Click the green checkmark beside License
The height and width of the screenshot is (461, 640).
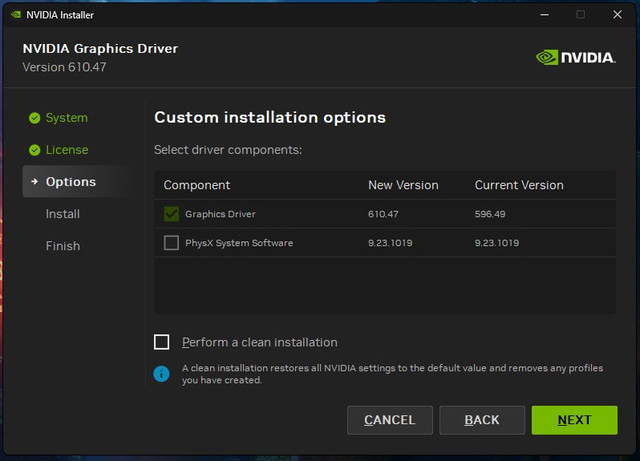click(x=35, y=150)
